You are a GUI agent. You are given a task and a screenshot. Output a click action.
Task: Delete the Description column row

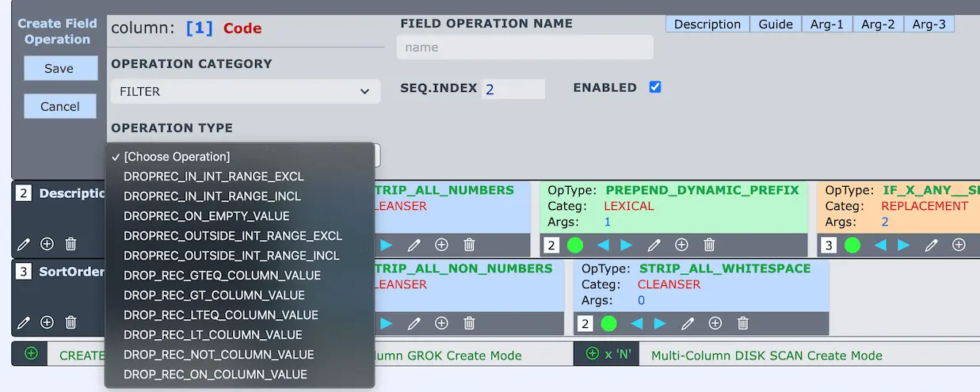tap(71, 245)
